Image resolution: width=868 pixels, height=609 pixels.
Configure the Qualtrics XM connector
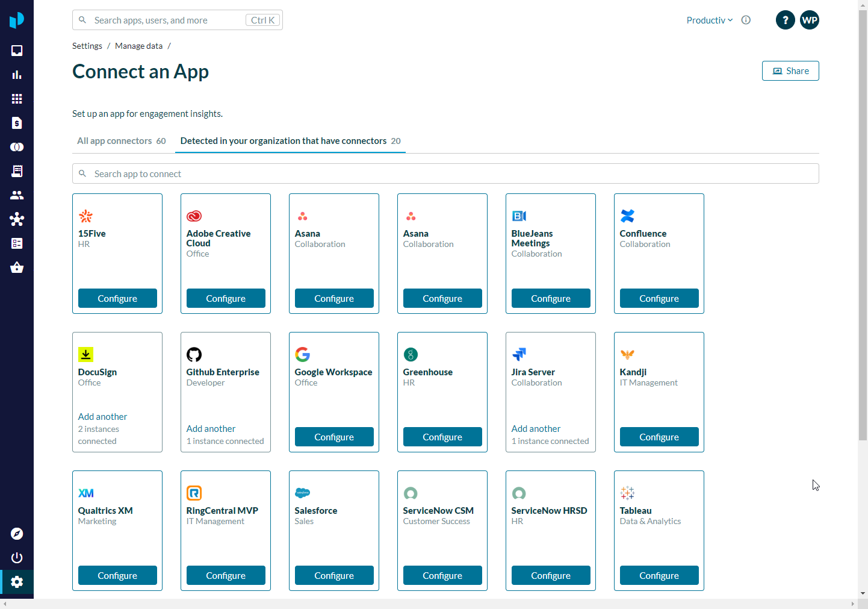[117, 575]
